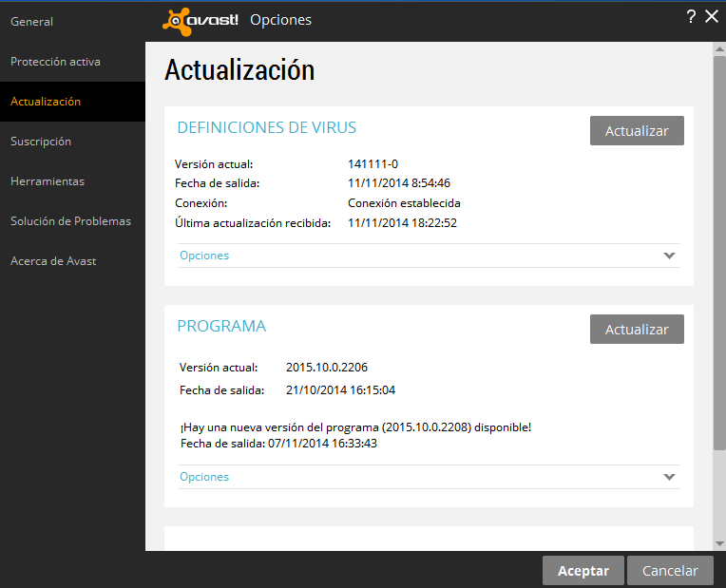Update virus definitions with the Actualizar button
Image resolution: width=726 pixels, height=588 pixels.
tap(637, 130)
